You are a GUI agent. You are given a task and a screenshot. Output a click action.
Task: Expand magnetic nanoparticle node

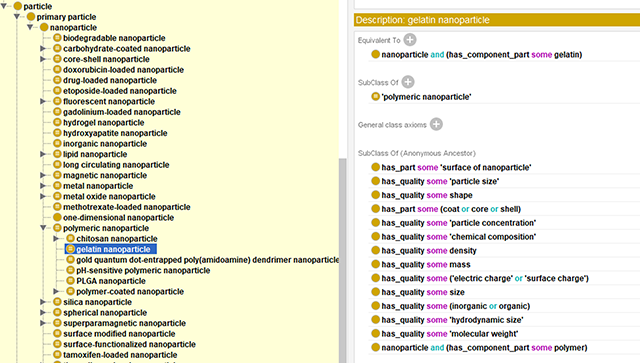43,175
